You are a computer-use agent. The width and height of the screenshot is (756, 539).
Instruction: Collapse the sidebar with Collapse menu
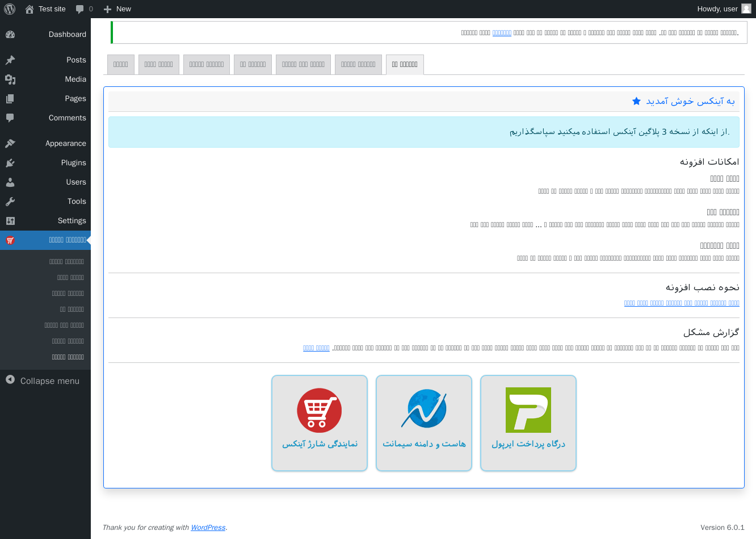click(43, 381)
